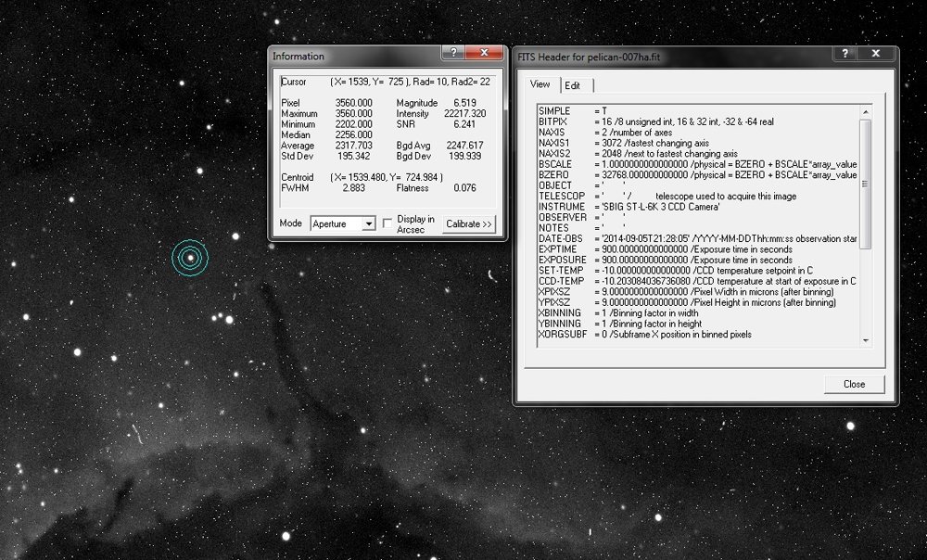Click the FITS header scrollbar down arrow

pos(866,340)
